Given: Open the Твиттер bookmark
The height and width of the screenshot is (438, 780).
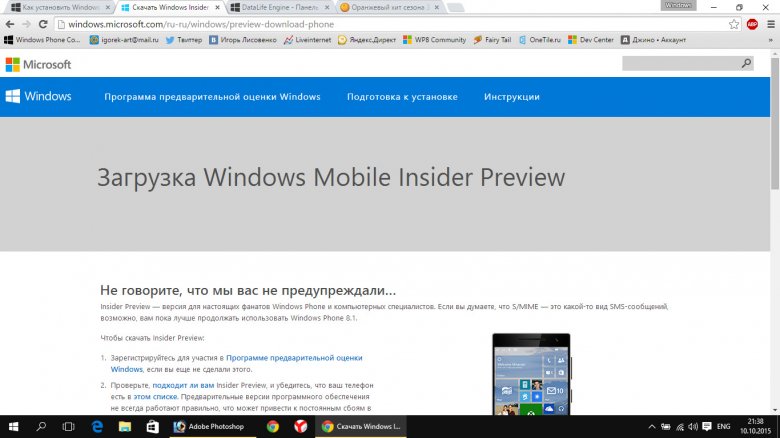Looking at the screenshot, I should (184, 40).
